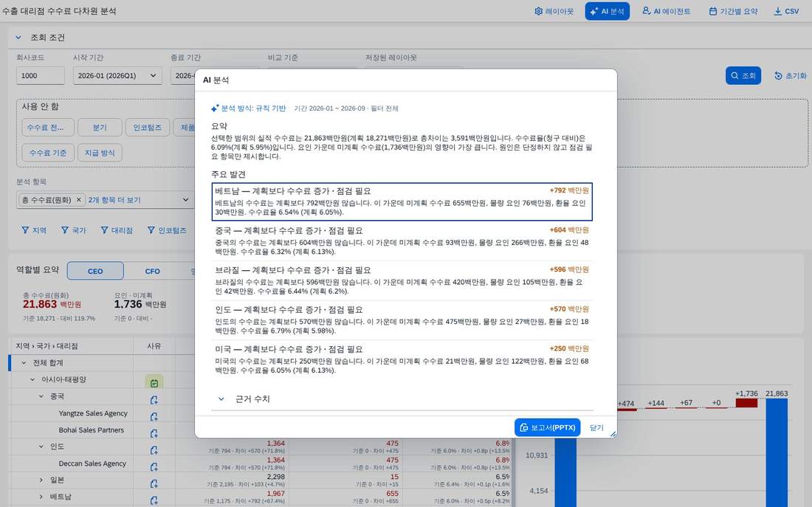Click the 사유 note icon for 인도

tap(154, 450)
